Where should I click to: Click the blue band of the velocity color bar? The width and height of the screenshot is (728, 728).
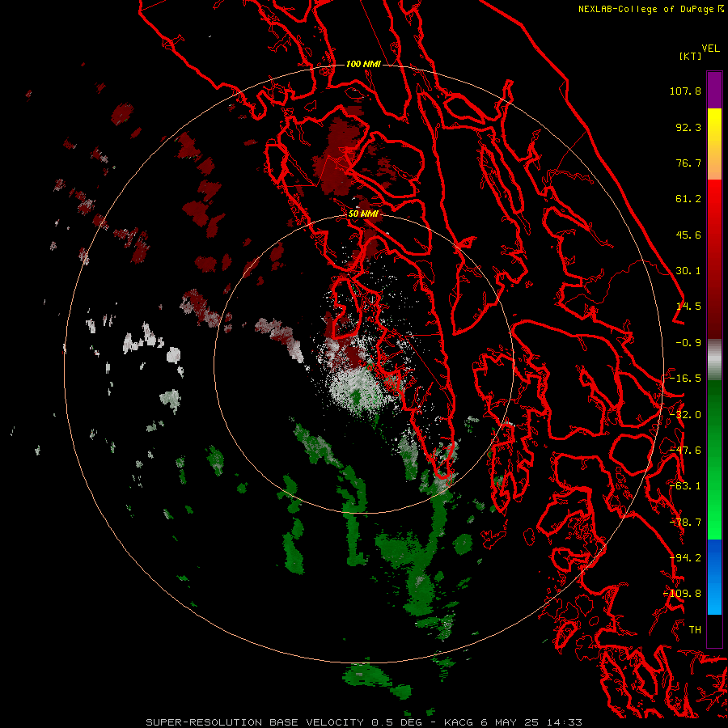[x=714, y=577]
